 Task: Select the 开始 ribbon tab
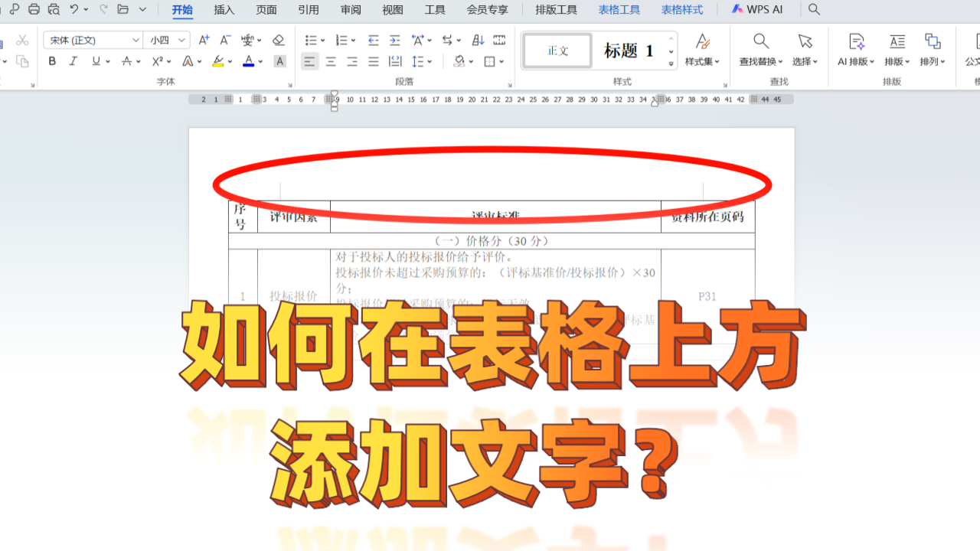click(182, 10)
